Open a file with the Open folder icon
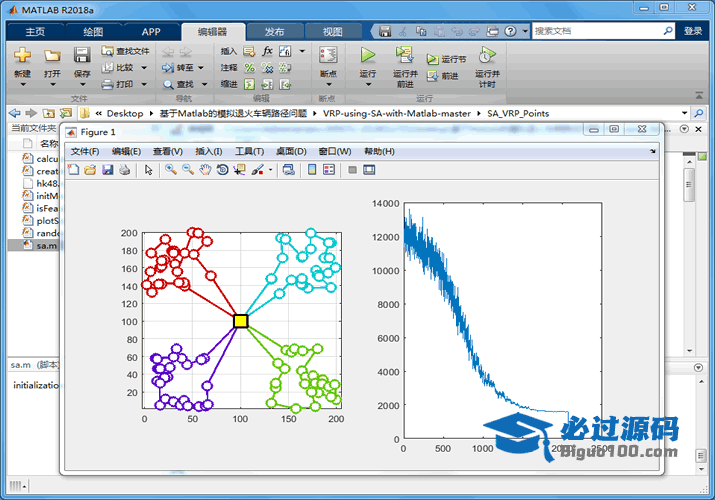 pos(52,56)
